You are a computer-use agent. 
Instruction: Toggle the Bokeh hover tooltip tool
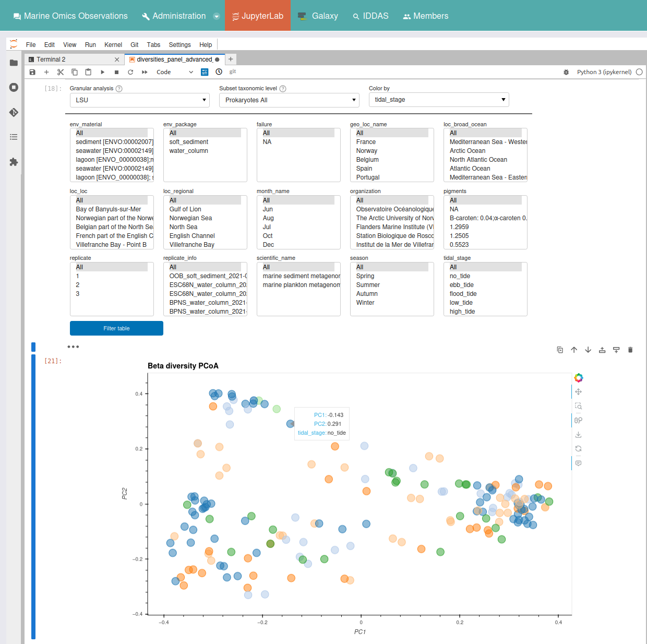coord(578,463)
